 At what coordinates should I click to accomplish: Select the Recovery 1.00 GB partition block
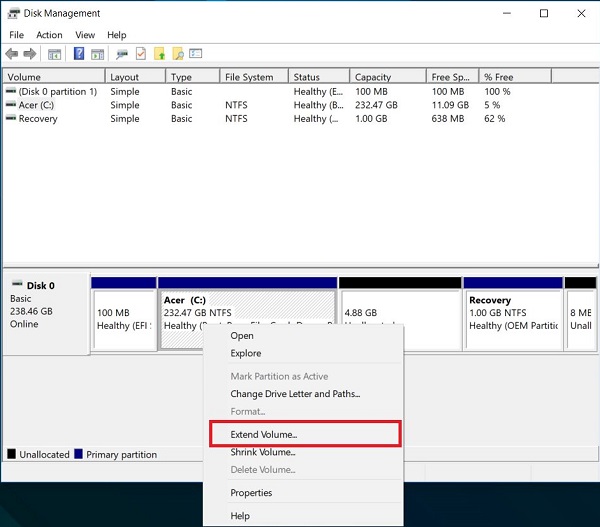coord(513,318)
